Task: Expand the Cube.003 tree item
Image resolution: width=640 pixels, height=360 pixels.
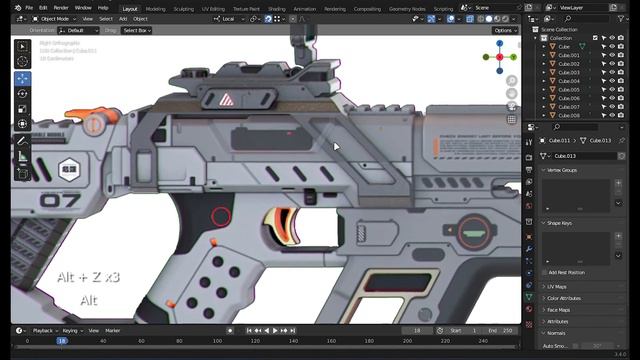Action: [x=544, y=72]
